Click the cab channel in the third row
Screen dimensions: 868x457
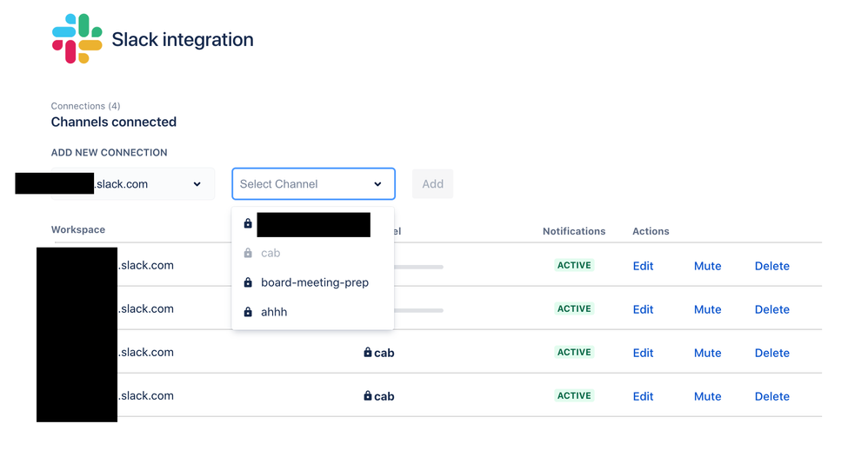pos(378,353)
